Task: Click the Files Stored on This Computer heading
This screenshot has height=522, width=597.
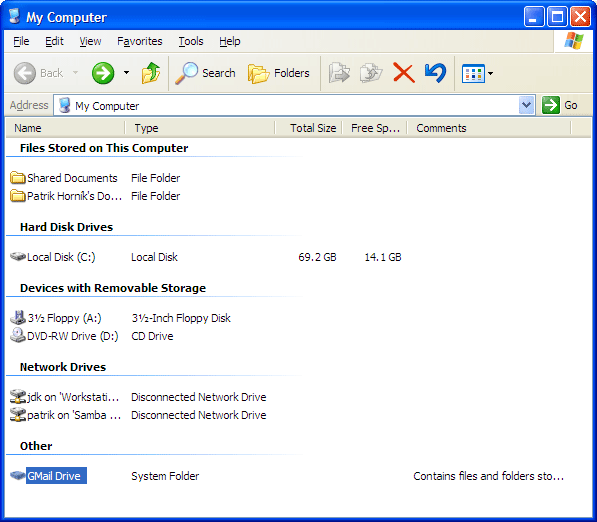Action: click(x=104, y=148)
